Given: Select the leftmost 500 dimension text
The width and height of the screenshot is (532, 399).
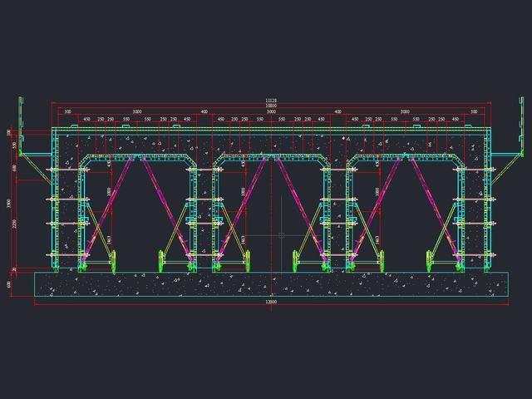Looking at the screenshot, I should coord(68,111).
